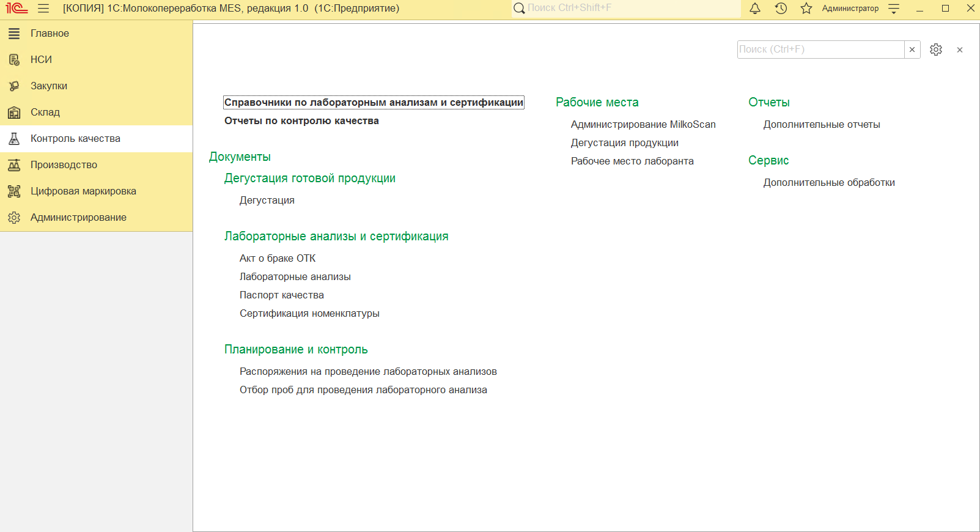Clear the panel search with X button

(912, 50)
